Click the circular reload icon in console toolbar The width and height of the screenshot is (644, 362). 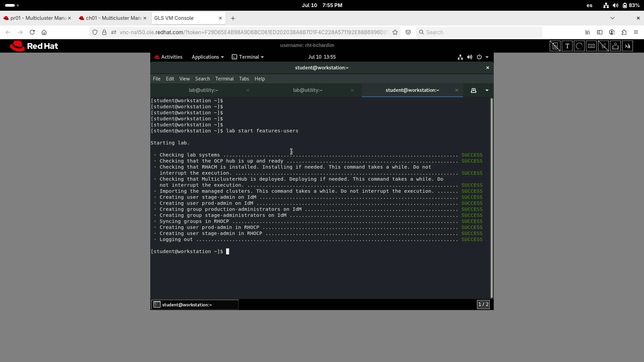[x=579, y=46]
